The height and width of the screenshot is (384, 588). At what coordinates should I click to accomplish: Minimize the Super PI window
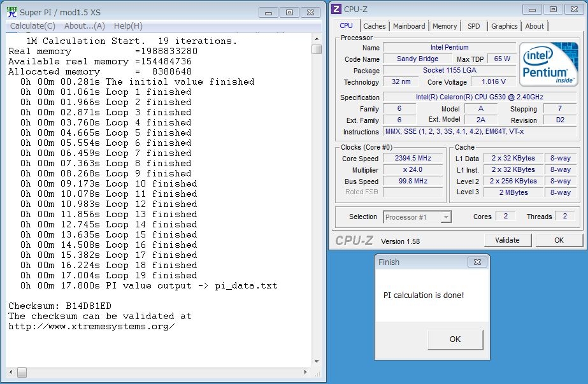(269, 12)
